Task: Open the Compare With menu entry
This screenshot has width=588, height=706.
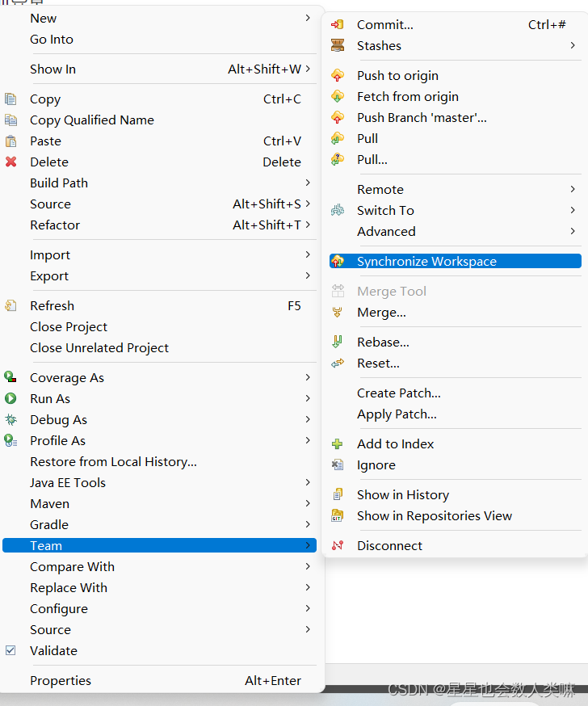Action: tap(72, 566)
